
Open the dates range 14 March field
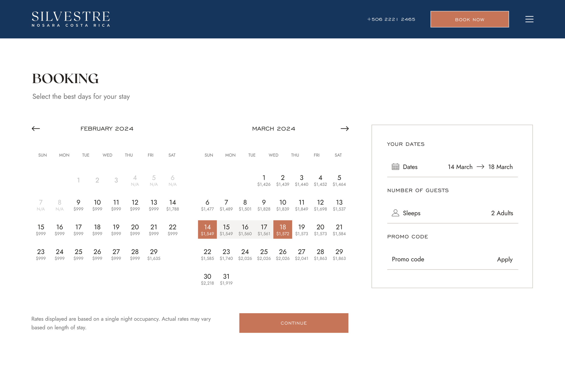coord(460,167)
